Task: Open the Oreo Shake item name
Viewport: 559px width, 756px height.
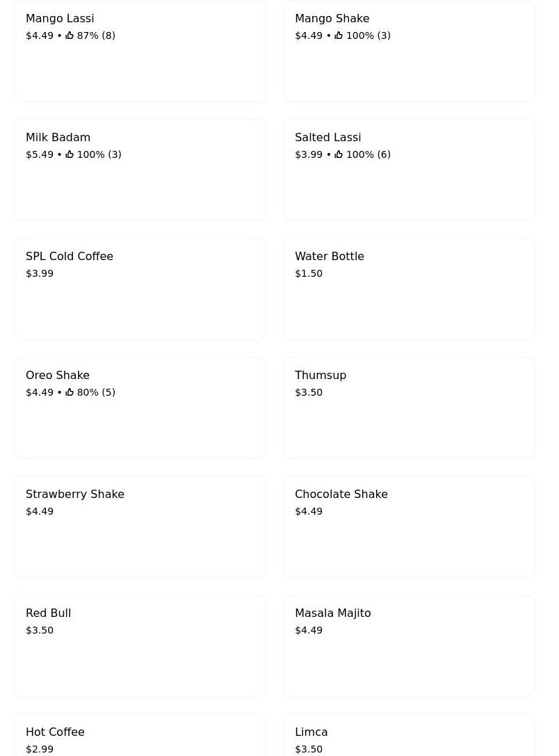Action: [58, 376]
